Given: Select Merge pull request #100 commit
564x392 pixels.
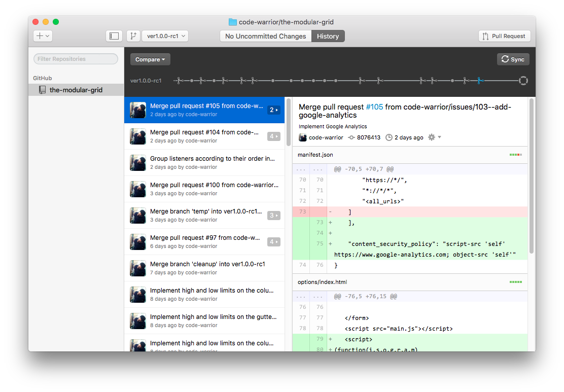Looking at the screenshot, I should pyautogui.click(x=204, y=189).
